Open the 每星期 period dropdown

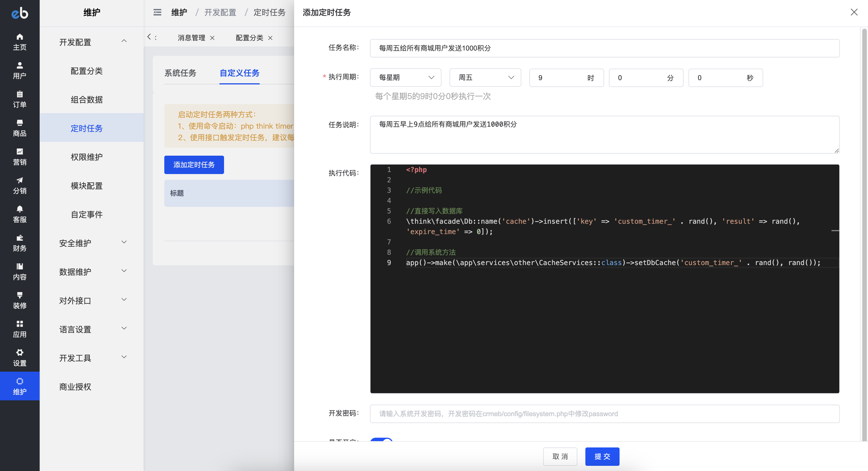pos(405,78)
